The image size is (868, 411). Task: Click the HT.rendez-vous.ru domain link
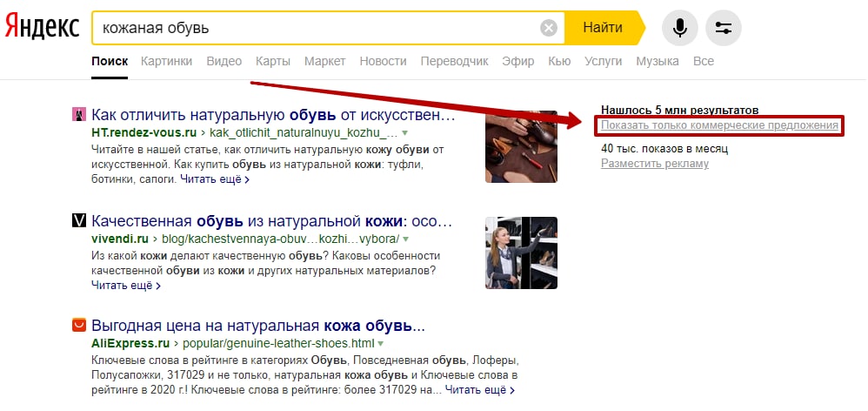(x=144, y=133)
